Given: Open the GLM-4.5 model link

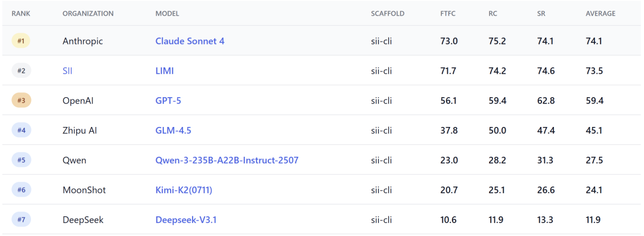Looking at the screenshot, I should click(174, 131).
